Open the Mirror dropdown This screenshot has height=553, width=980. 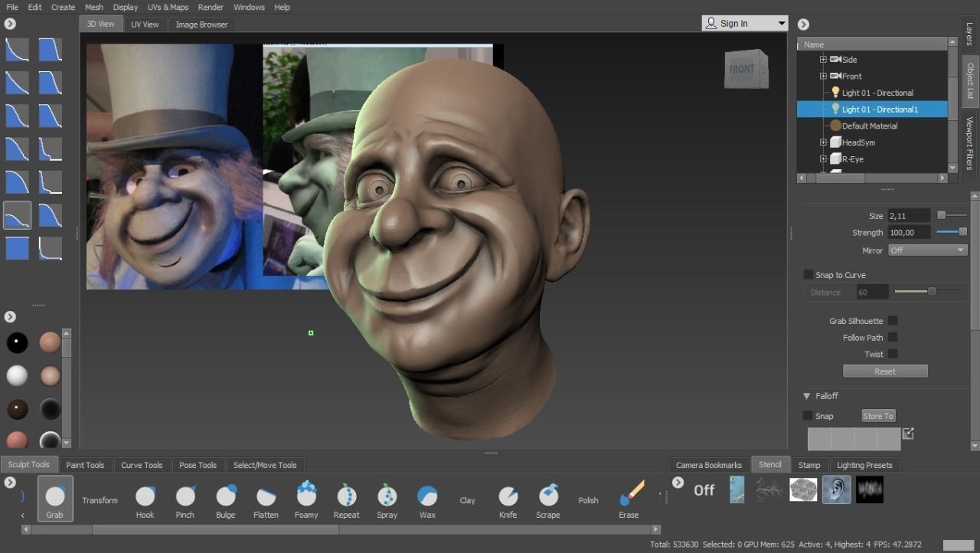click(927, 250)
